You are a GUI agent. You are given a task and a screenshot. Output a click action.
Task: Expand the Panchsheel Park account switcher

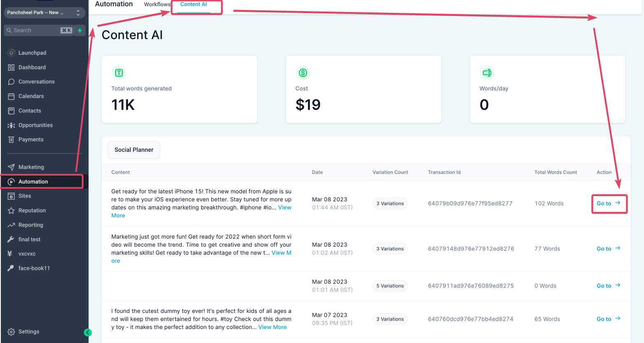pos(44,13)
